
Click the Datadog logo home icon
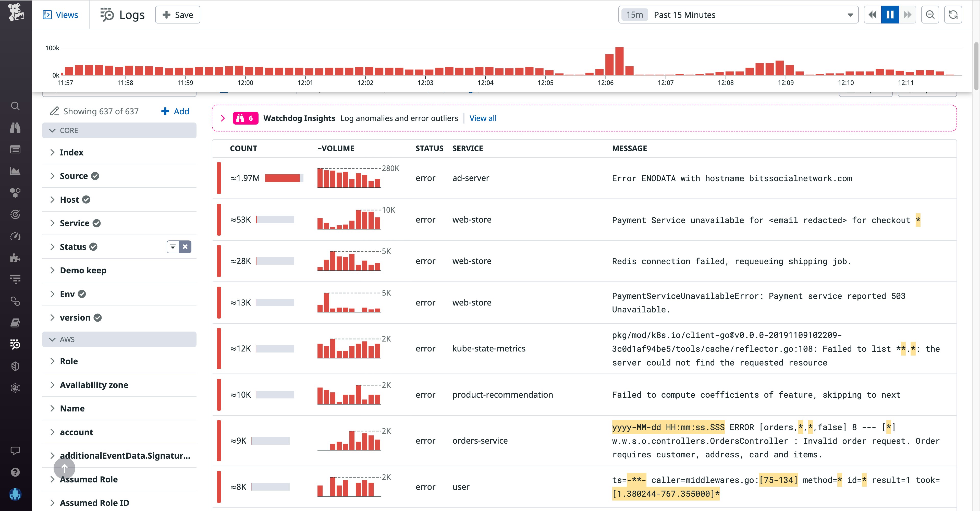coord(16,12)
